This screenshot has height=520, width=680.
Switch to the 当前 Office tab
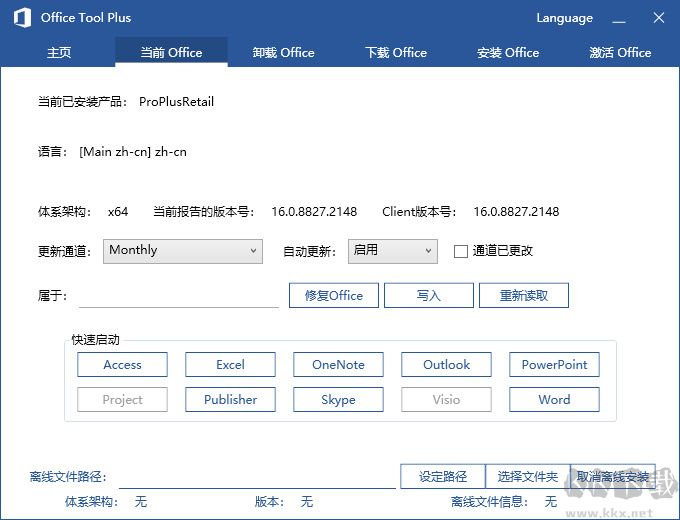(x=171, y=52)
